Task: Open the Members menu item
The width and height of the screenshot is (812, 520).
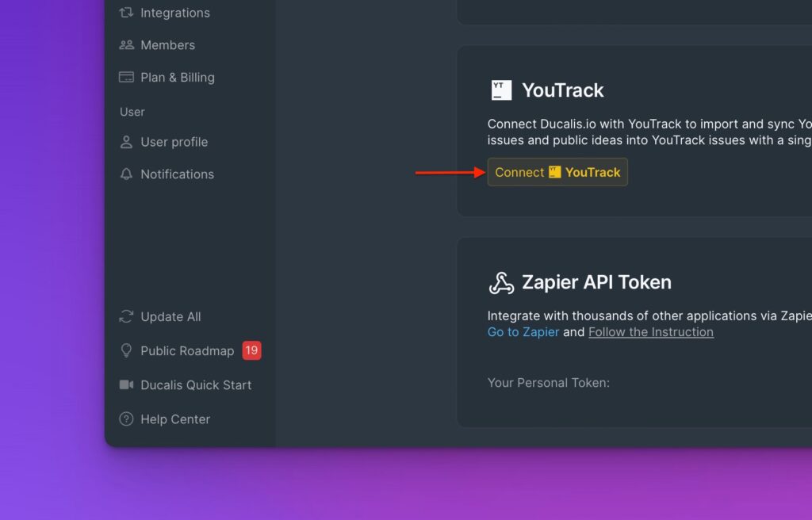Action: [x=168, y=45]
